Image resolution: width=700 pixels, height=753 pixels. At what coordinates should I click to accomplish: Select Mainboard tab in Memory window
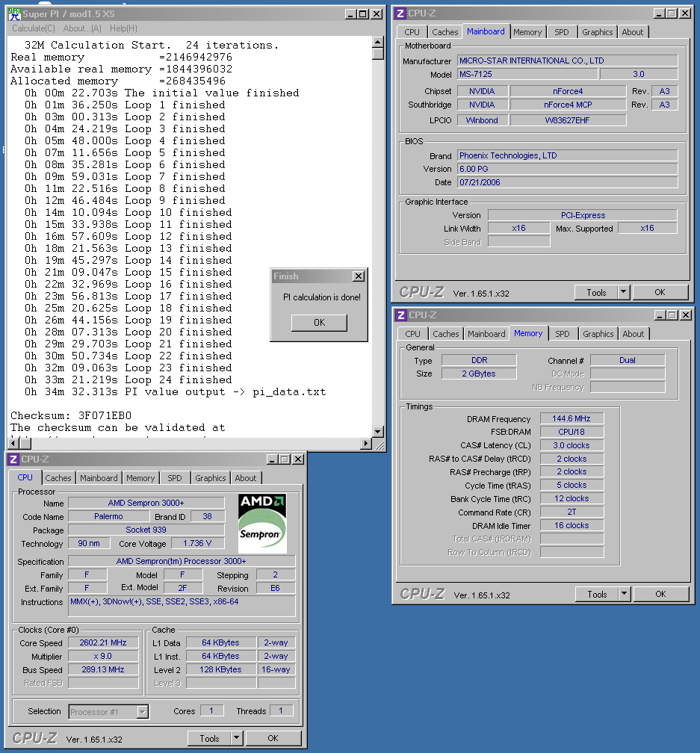[x=486, y=334]
